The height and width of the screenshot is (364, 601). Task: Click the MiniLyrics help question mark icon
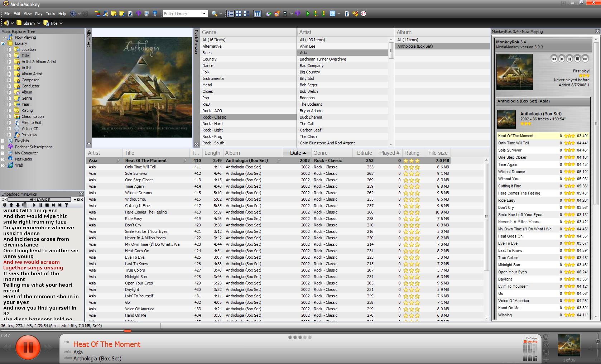tap(66, 205)
